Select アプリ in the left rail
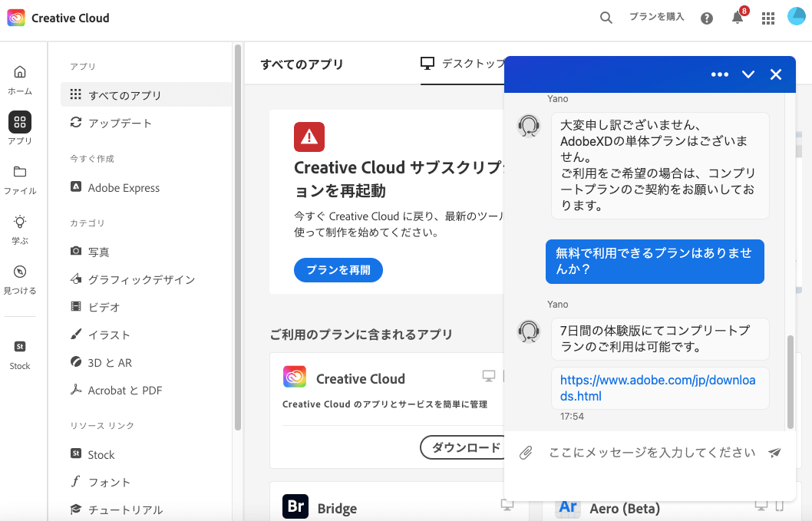This screenshot has width=812, height=521. pyautogui.click(x=20, y=129)
